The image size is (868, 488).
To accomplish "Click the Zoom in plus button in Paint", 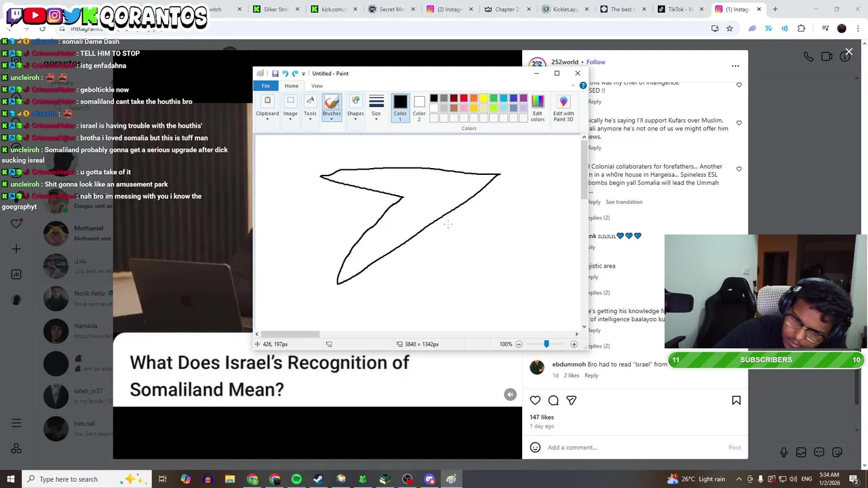I will [x=574, y=344].
